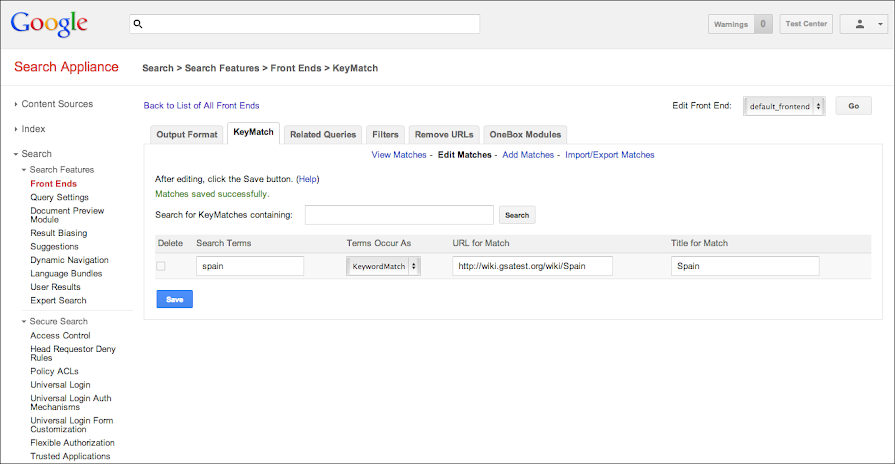
Task: Select the KeyMatch tab
Action: (x=253, y=132)
